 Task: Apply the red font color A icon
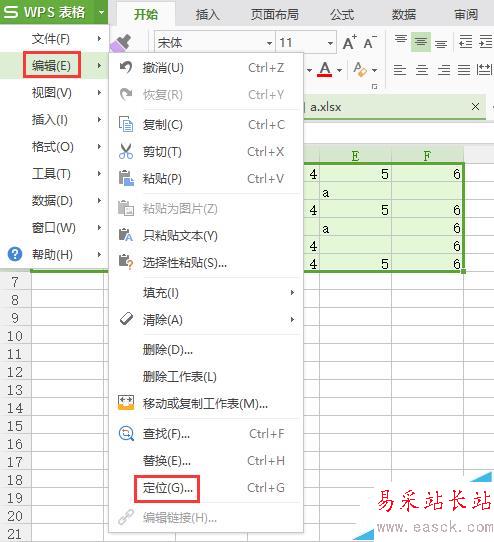(325, 69)
